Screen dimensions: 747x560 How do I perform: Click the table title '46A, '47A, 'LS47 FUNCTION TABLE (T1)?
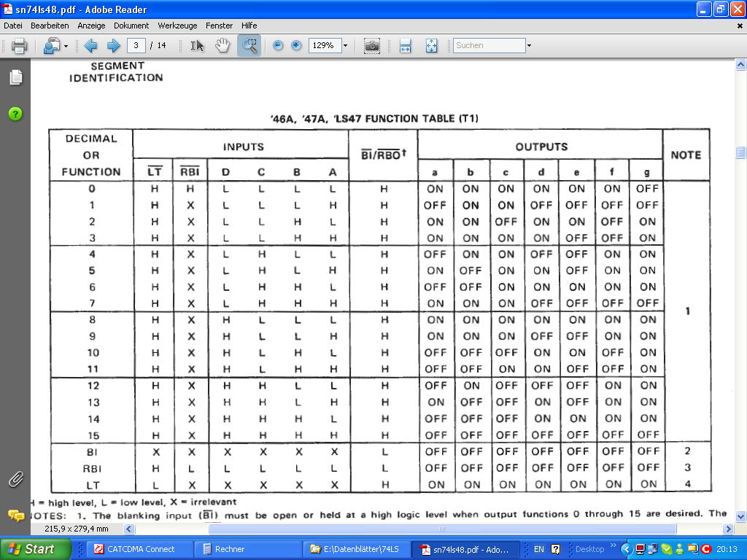[374, 119]
